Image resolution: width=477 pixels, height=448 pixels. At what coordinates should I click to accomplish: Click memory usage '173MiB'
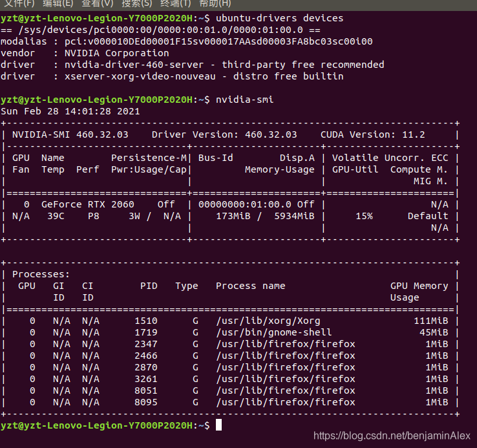[x=233, y=216]
